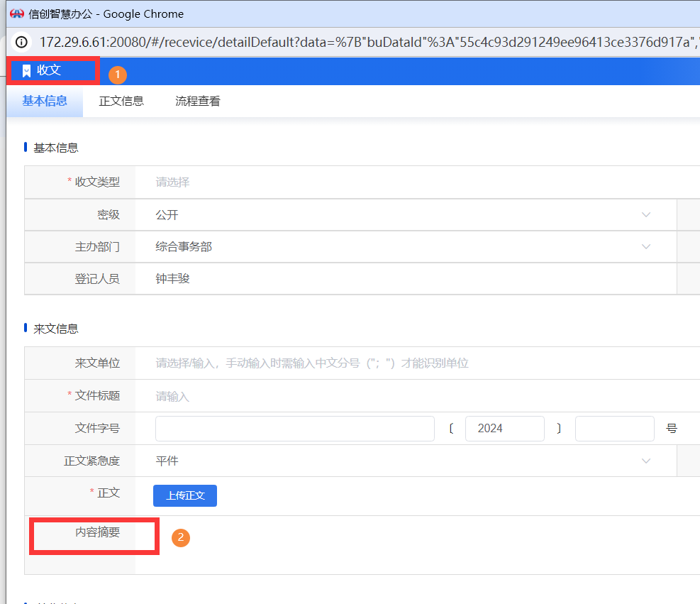Click the 文件标题 input field
This screenshot has height=604, width=700.
418,396
